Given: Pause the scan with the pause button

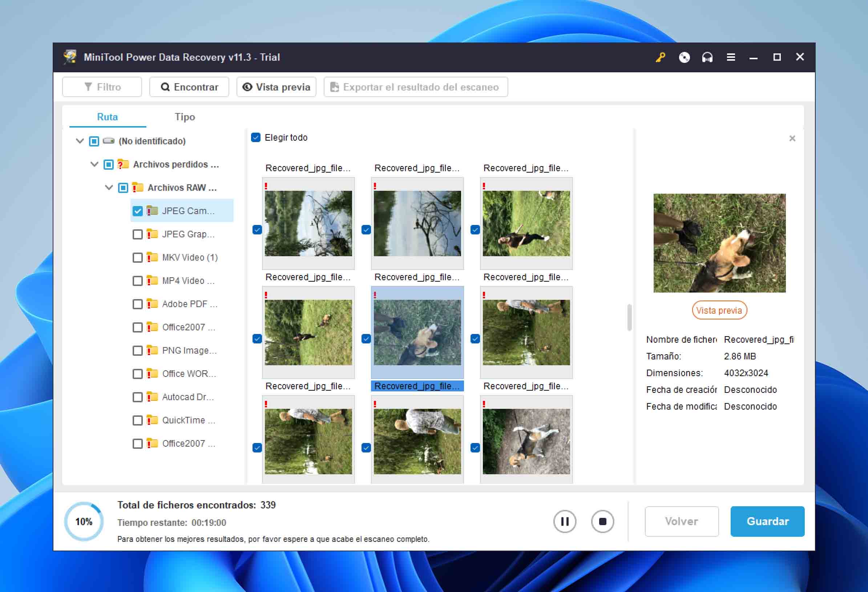Looking at the screenshot, I should [564, 521].
